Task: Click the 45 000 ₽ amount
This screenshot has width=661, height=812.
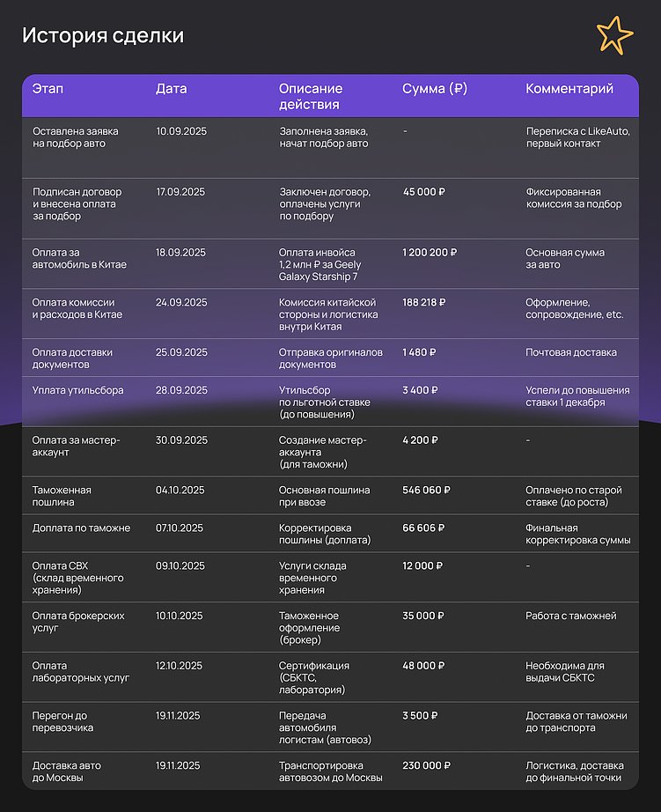Action: pyautogui.click(x=424, y=191)
